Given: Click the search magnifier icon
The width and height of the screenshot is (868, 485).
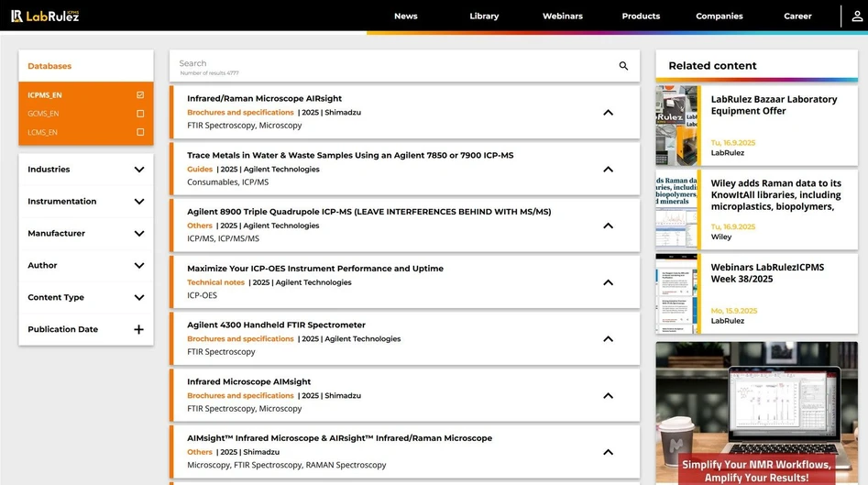Looking at the screenshot, I should click(x=623, y=66).
